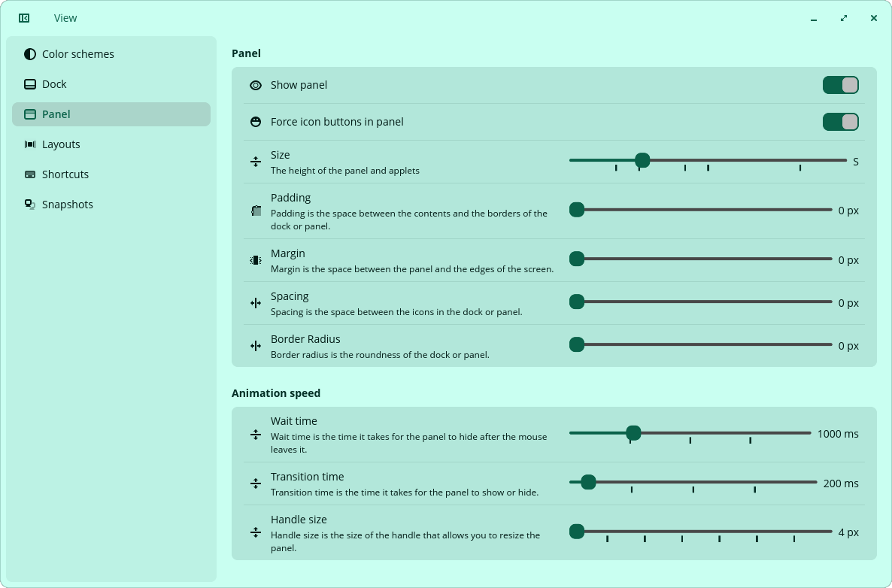Select the Panel page in sidebar

pyautogui.click(x=111, y=114)
